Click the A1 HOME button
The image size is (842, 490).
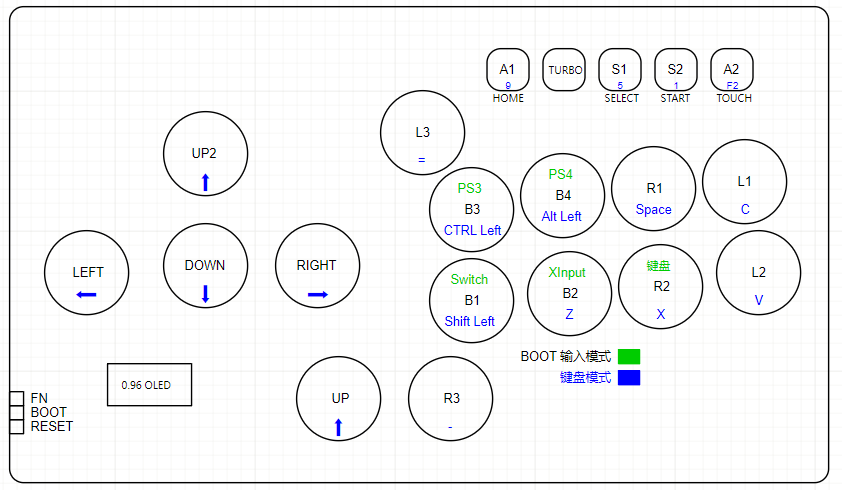click(x=507, y=70)
